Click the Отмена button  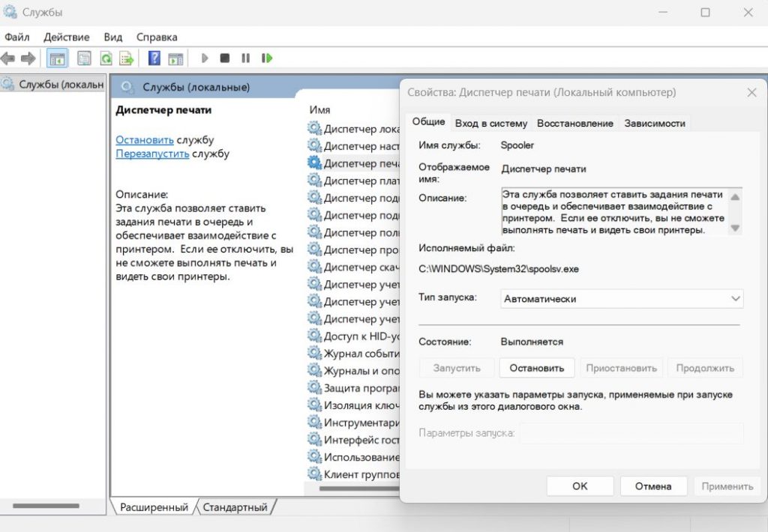coord(652,486)
